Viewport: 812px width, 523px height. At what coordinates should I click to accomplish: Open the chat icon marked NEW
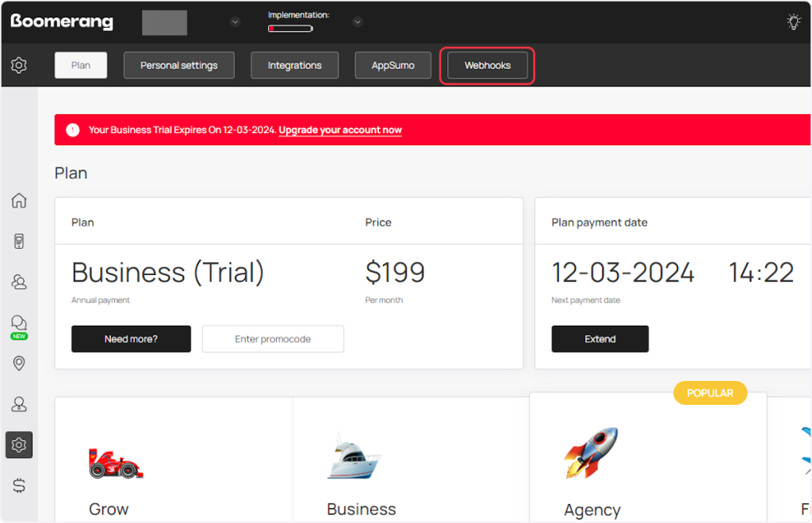(x=19, y=323)
